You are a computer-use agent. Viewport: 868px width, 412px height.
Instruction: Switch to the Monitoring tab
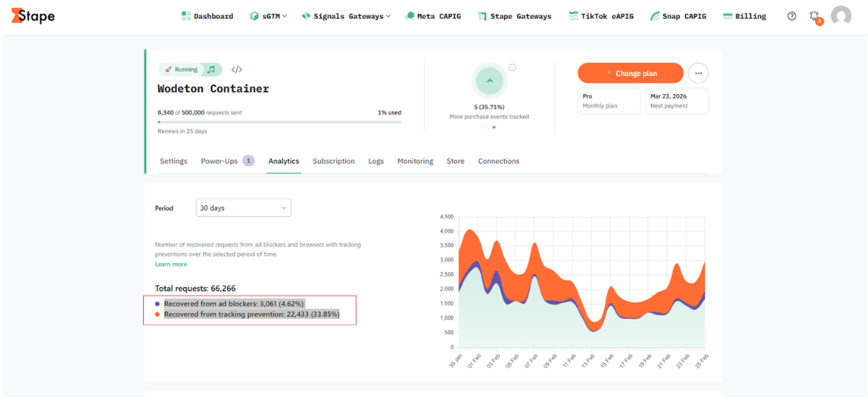[x=415, y=161]
